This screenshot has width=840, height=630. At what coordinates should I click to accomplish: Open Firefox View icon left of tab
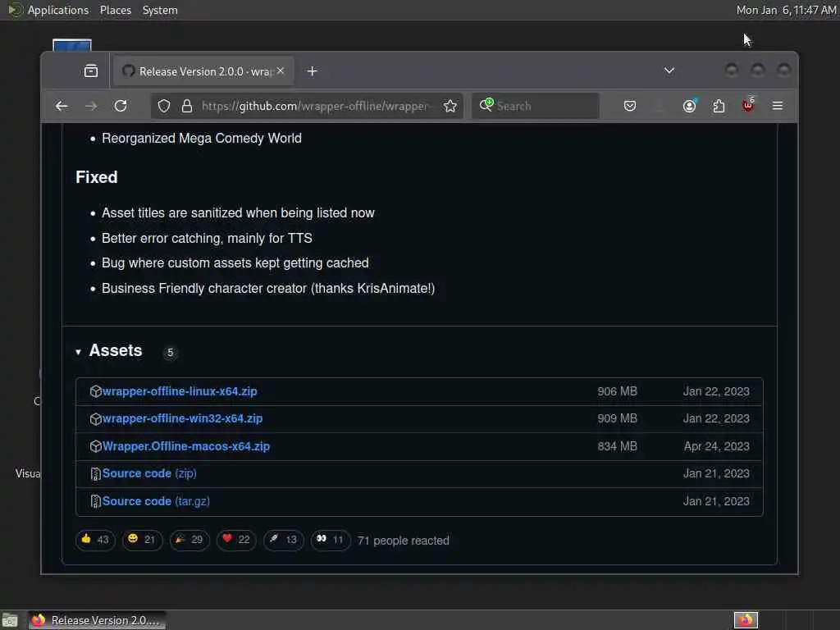coord(91,71)
